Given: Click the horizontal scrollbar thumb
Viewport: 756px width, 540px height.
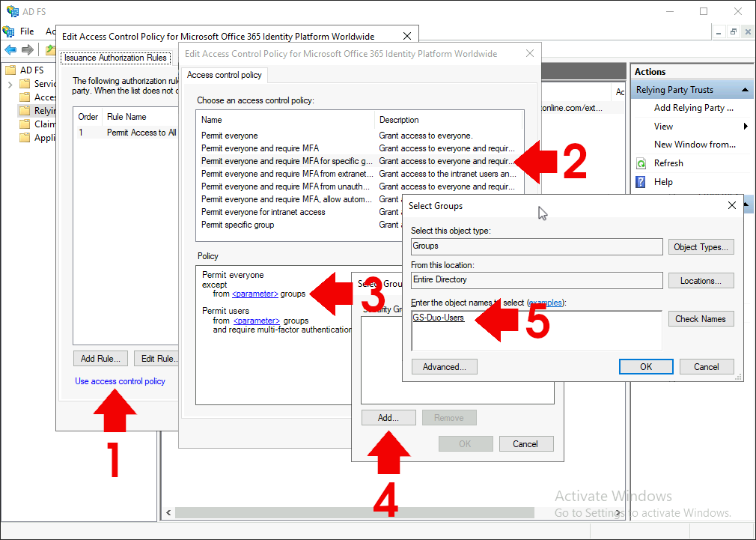Looking at the screenshot, I should [354, 512].
